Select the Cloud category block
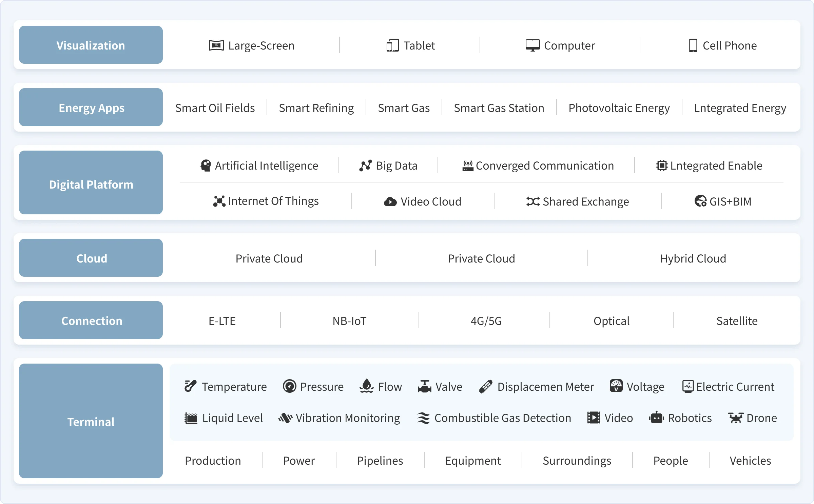Viewport: 814px width, 504px height. (91, 258)
